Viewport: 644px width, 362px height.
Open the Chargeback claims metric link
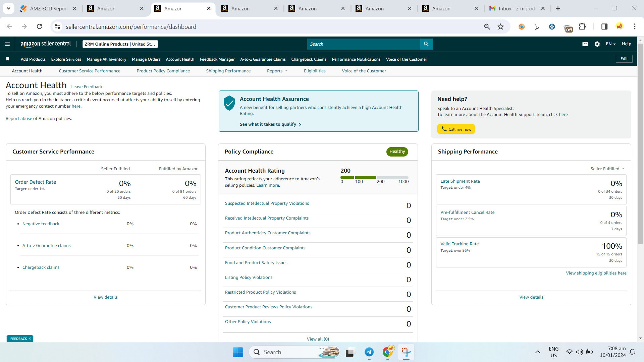coord(41,267)
